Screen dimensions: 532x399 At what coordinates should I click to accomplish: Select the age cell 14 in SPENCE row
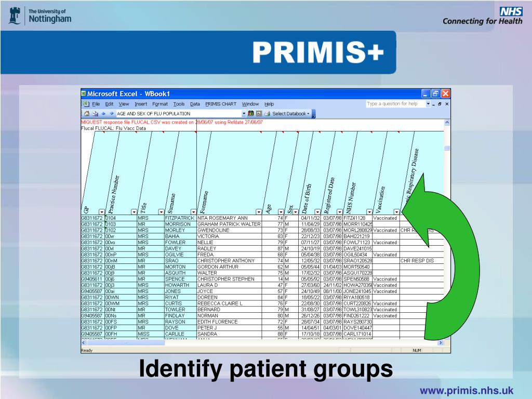pos(273,279)
